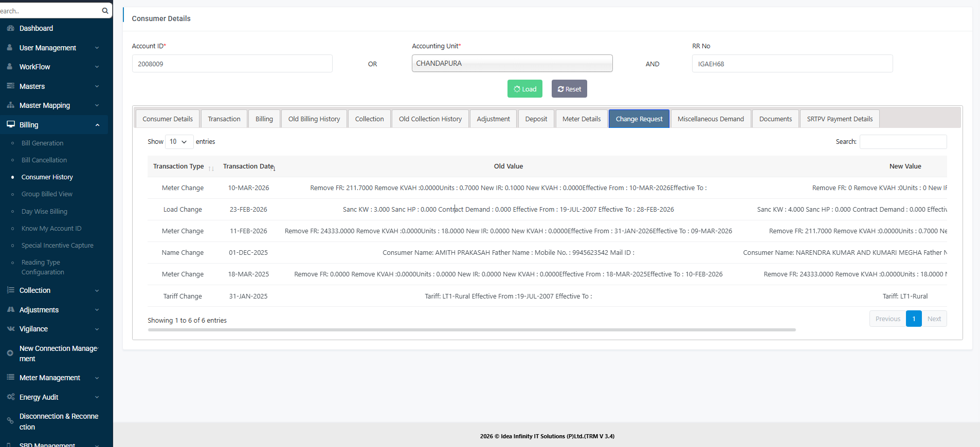Click the green Load button
The image size is (980, 447).
tap(525, 89)
